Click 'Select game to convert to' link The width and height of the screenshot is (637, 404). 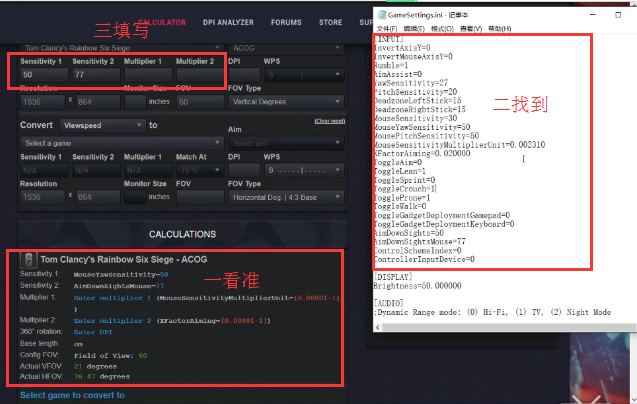click(72, 395)
